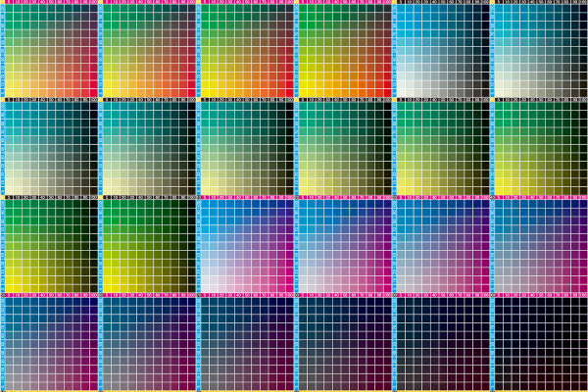Pick cyan top-left swatch in top row's fifth chart

coord(405,11)
